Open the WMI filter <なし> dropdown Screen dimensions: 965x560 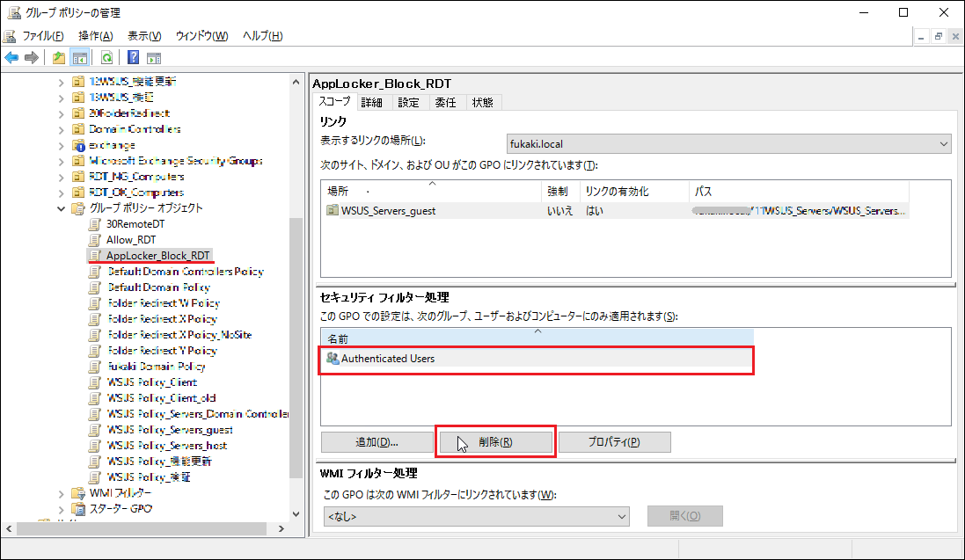coord(476,517)
